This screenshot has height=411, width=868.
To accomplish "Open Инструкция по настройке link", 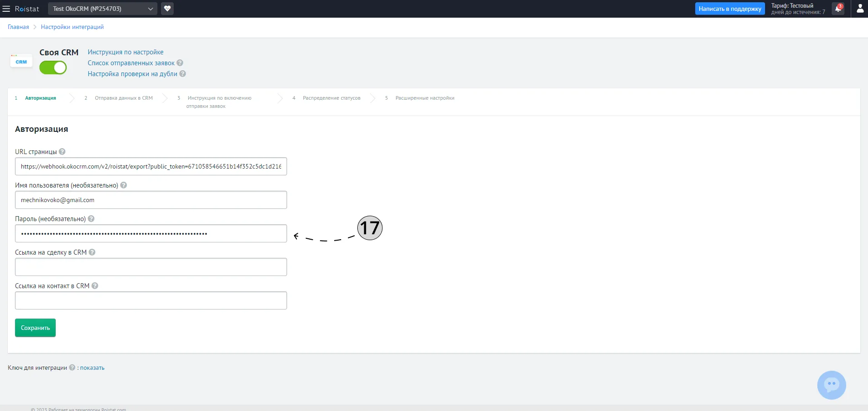I will click(126, 52).
